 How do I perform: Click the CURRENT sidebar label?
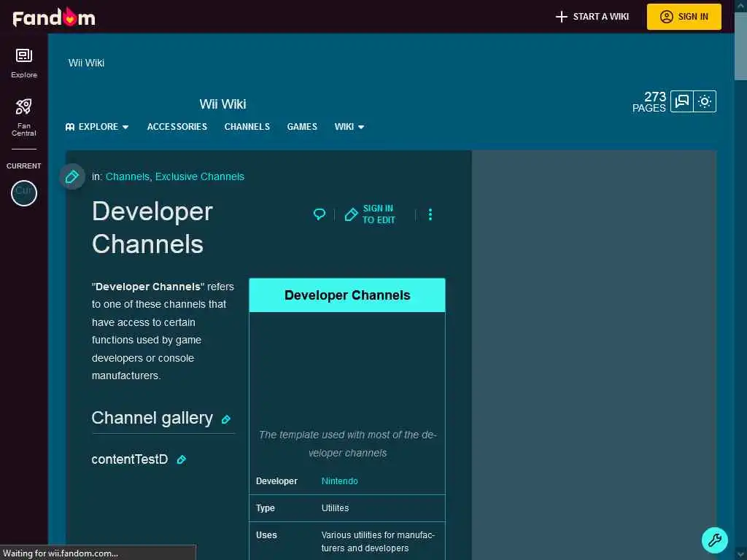pos(24,166)
